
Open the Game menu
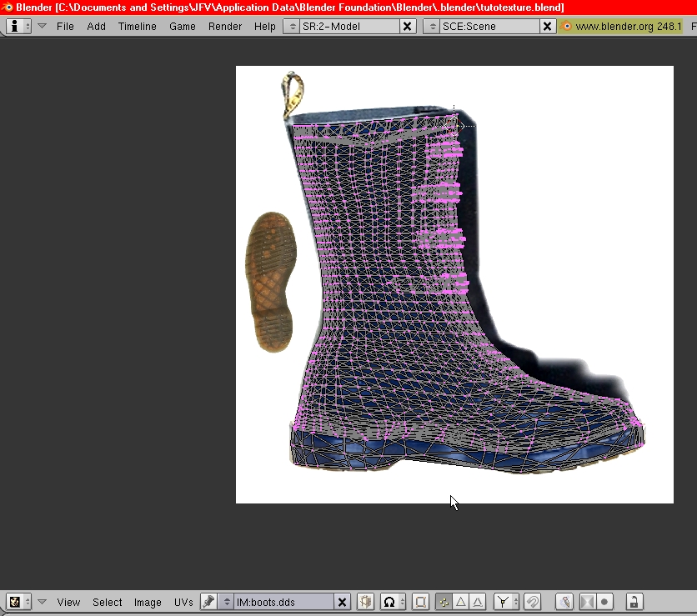click(183, 26)
